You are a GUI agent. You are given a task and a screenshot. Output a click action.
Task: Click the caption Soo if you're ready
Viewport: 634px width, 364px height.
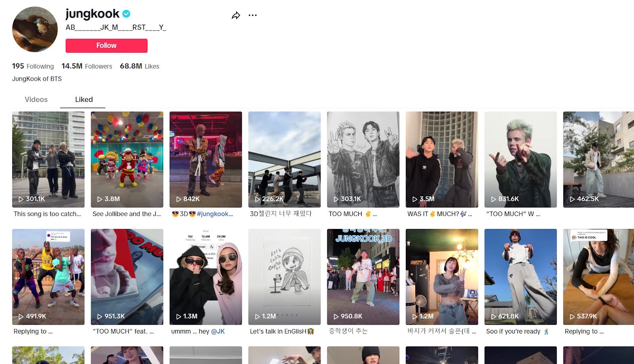pos(518,331)
